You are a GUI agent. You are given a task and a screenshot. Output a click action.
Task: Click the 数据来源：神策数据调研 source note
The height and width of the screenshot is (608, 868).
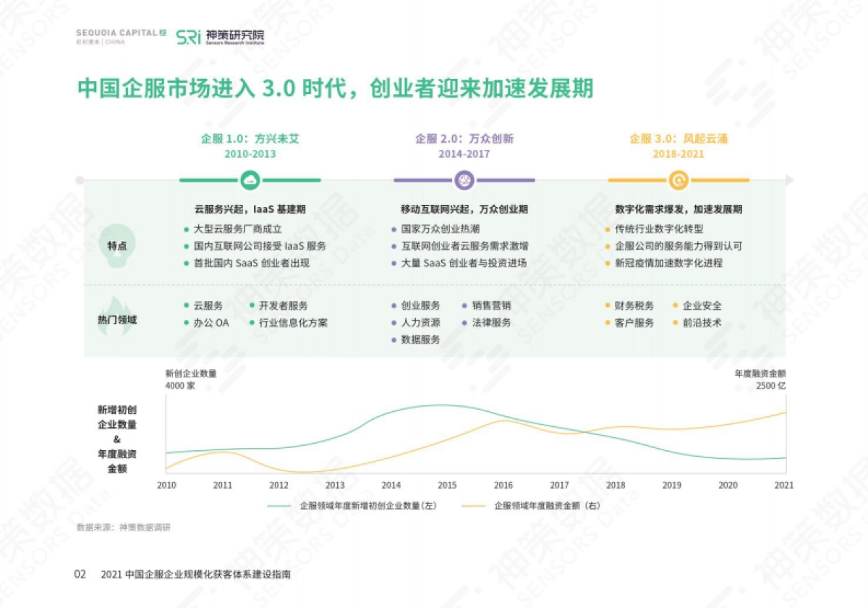tap(124, 528)
